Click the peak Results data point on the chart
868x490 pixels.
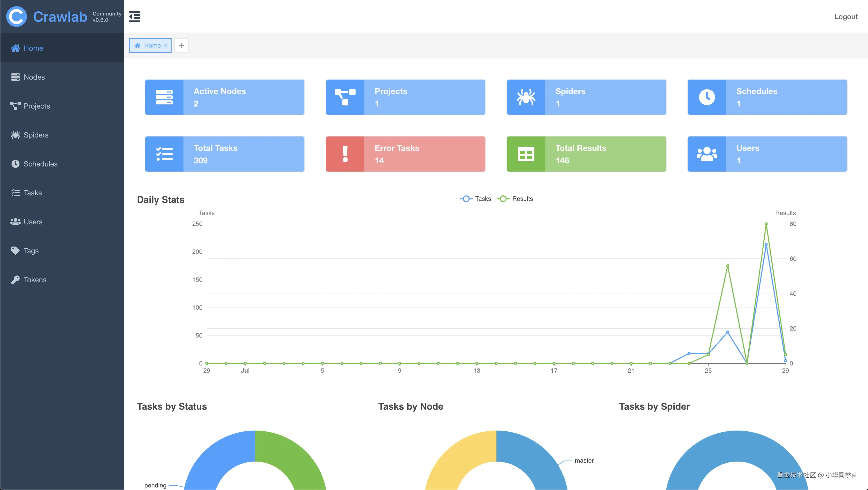(x=766, y=224)
